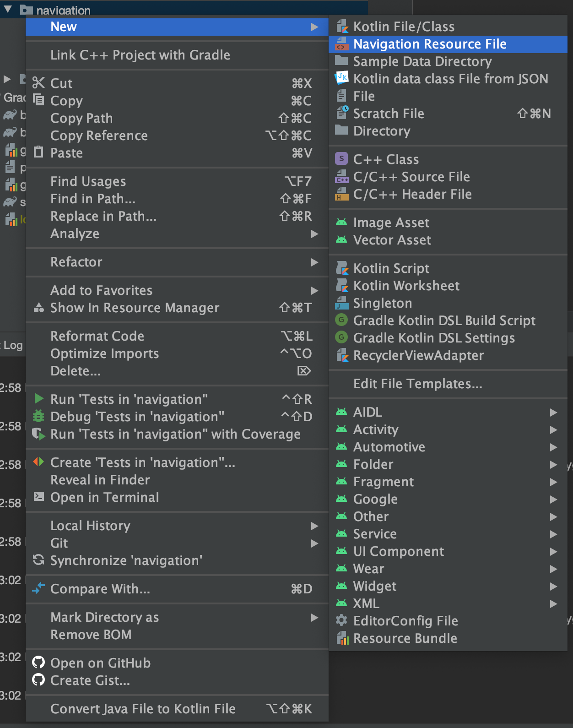Image resolution: width=573 pixels, height=728 pixels.
Task: Click the Sample Data Directory folder icon
Action: [341, 61]
